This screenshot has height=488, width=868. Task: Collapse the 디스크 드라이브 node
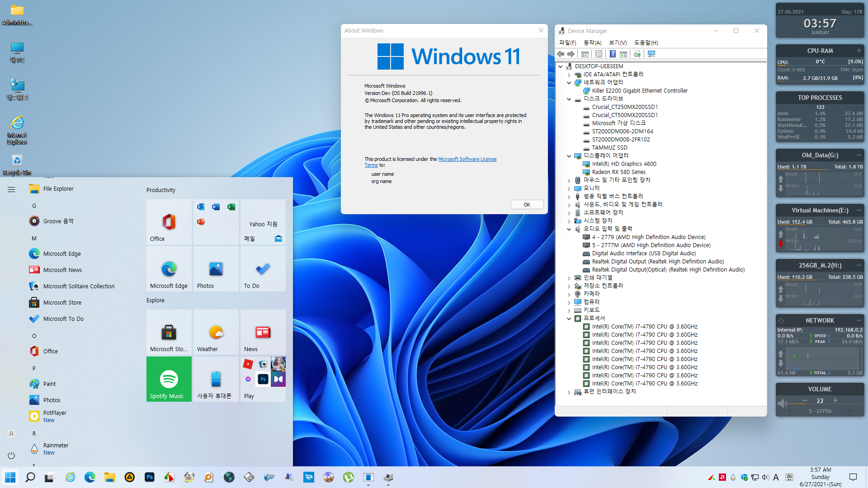(x=569, y=99)
